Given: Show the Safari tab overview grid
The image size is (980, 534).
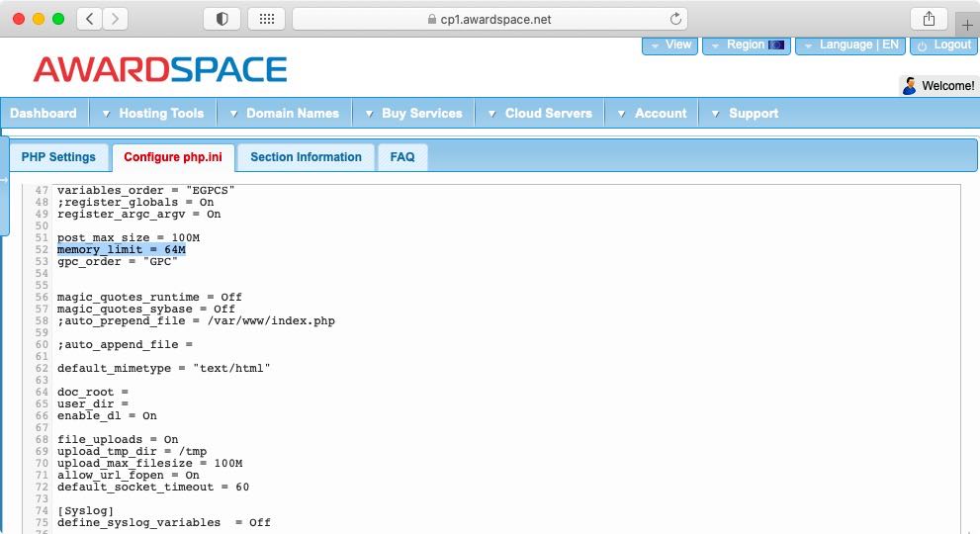Looking at the screenshot, I should [x=267, y=19].
